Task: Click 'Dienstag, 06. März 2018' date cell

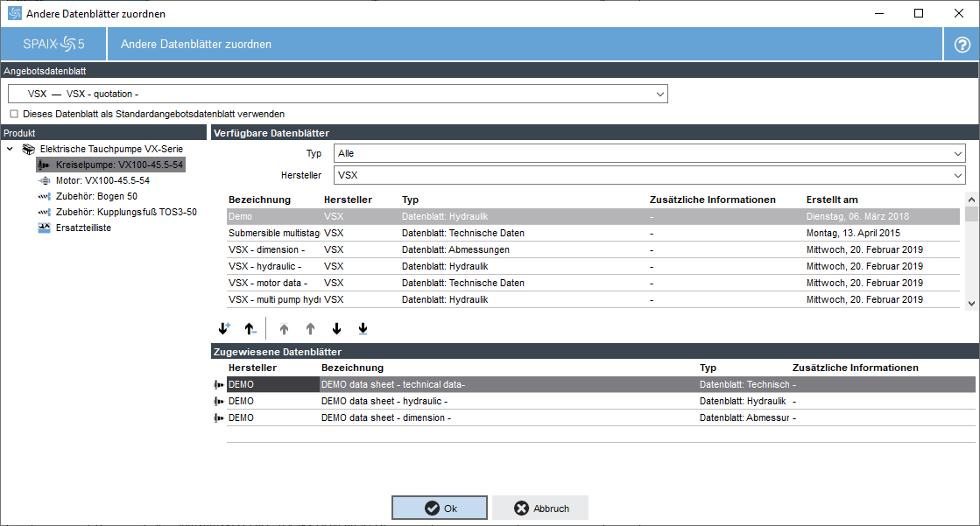Action: tap(857, 217)
